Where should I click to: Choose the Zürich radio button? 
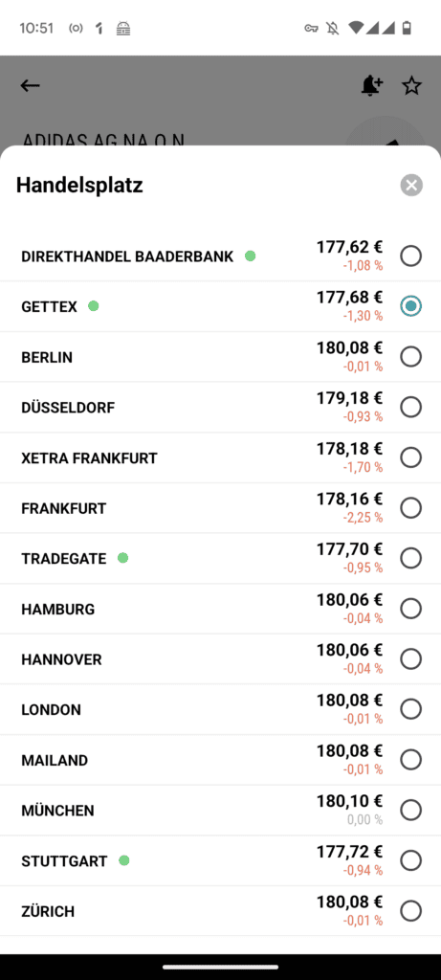pos(411,911)
